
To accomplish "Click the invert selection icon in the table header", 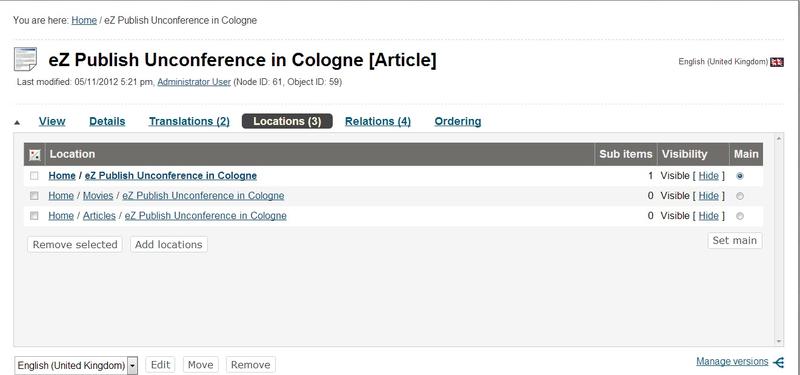I will (35, 155).
